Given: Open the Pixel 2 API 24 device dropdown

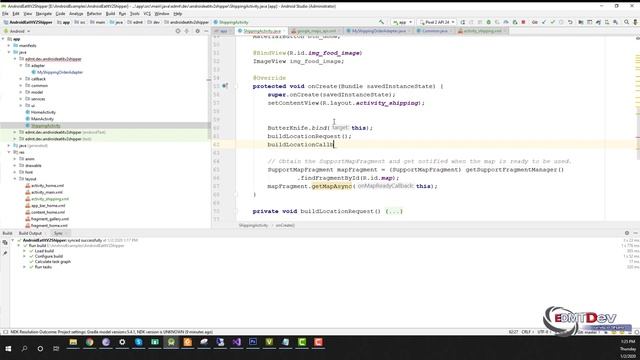Looking at the screenshot, I should pos(437,22).
